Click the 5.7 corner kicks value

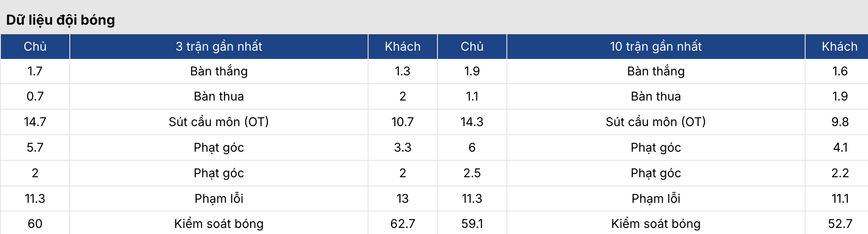35,147
